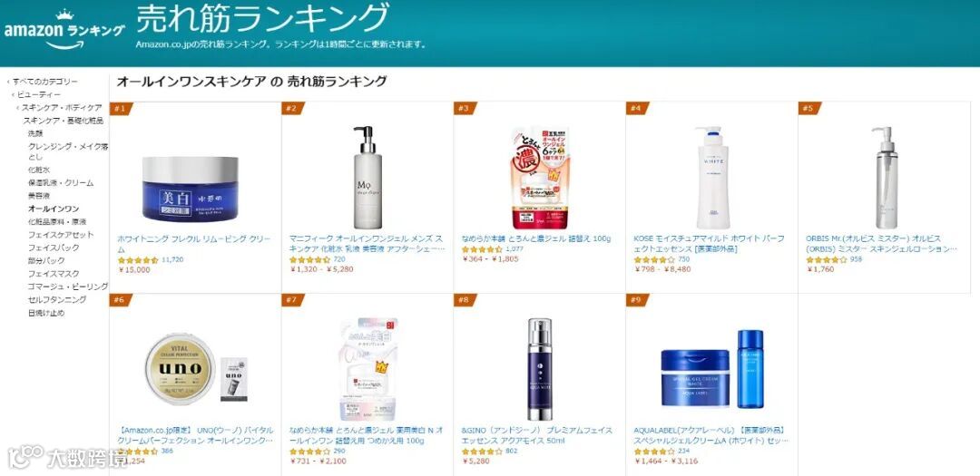Open the #2 Mo pump bottle image

pyautogui.click(x=367, y=178)
